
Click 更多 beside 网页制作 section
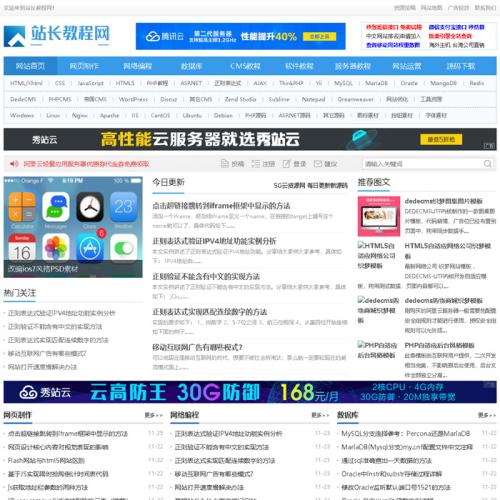[154, 415]
